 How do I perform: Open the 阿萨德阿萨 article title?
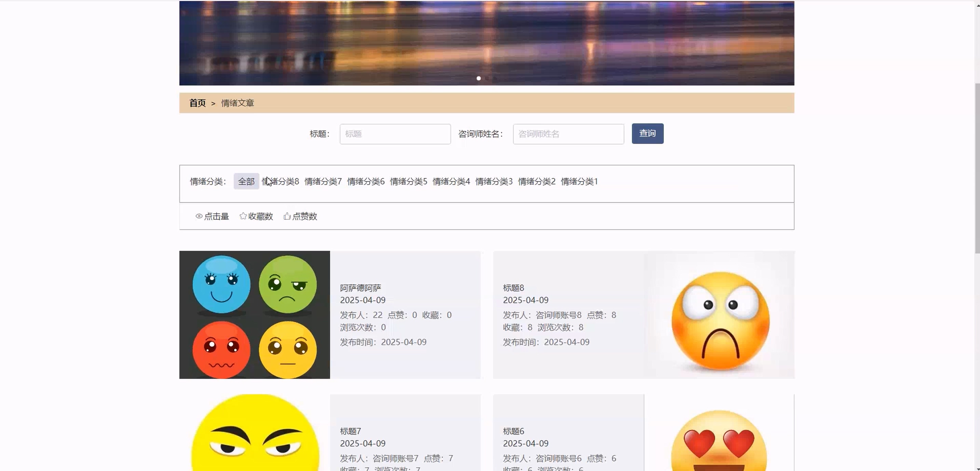pyautogui.click(x=360, y=288)
